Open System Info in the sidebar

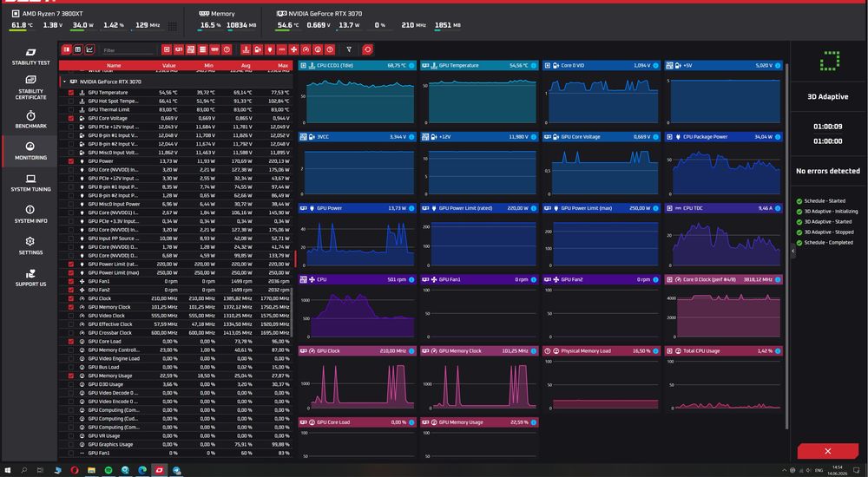point(30,214)
